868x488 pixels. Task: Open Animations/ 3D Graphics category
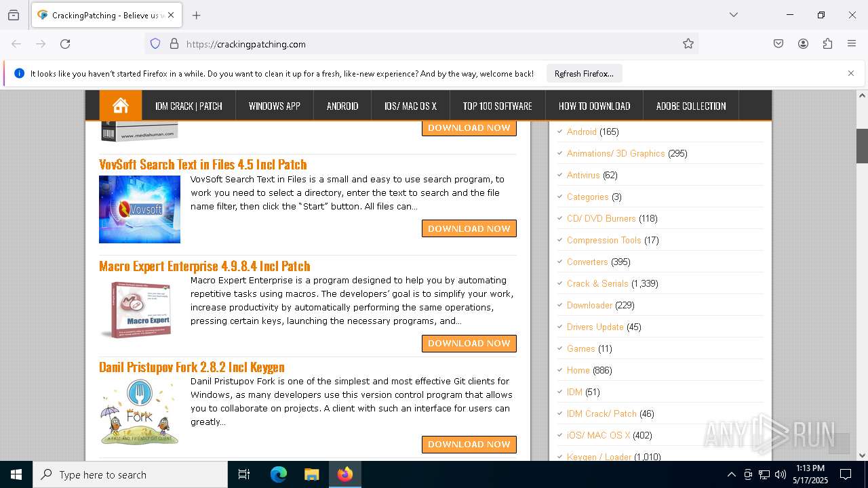click(616, 153)
